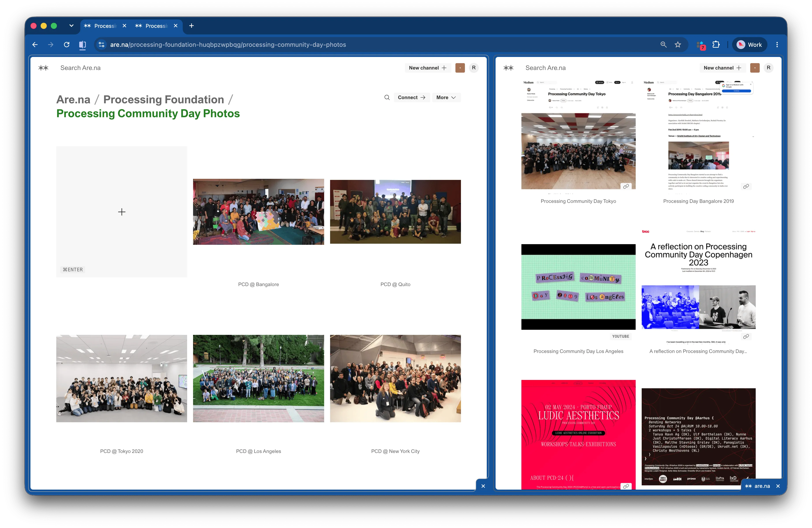Open the PCD @ Bangalore photo

[258, 212]
